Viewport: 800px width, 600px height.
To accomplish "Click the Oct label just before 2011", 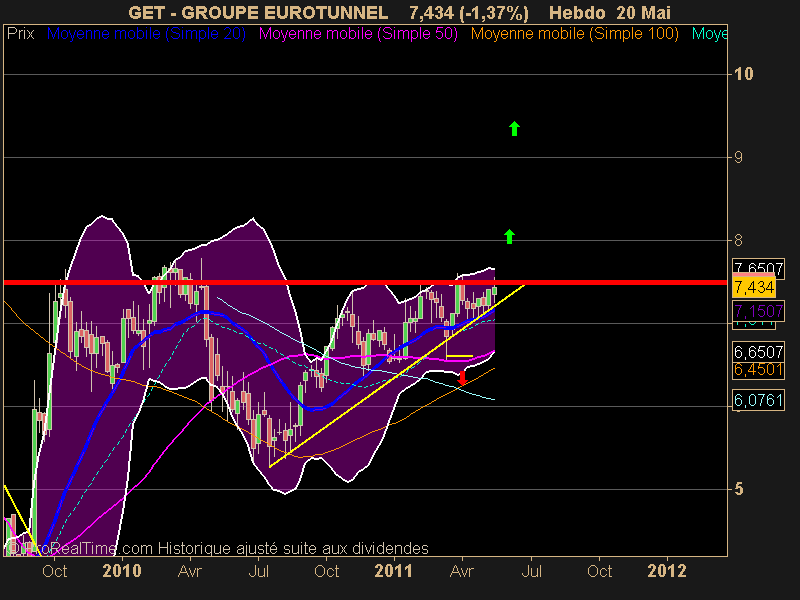I will click(x=327, y=571).
